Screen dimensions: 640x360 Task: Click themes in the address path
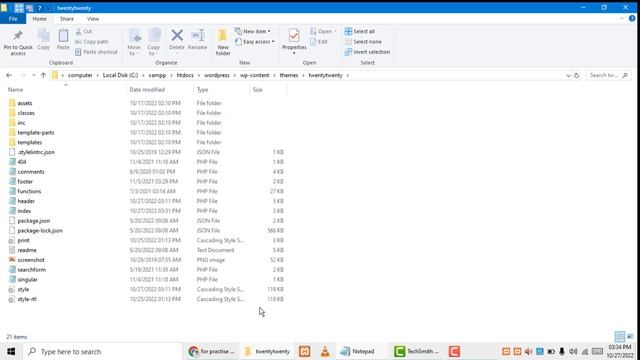click(x=289, y=75)
